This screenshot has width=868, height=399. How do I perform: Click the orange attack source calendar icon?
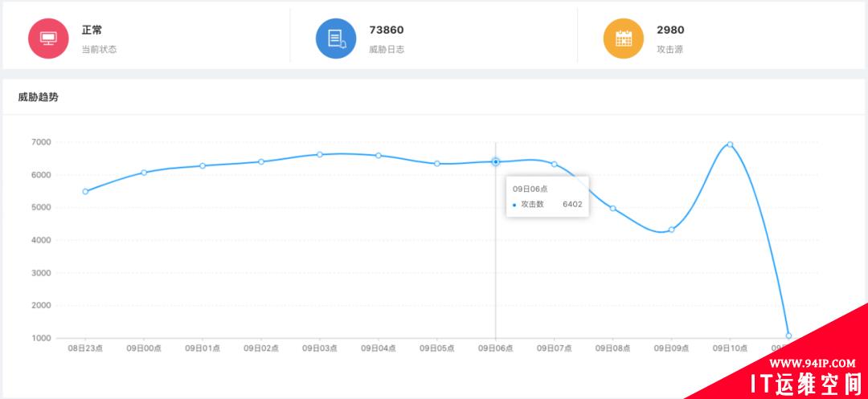[x=624, y=38]
